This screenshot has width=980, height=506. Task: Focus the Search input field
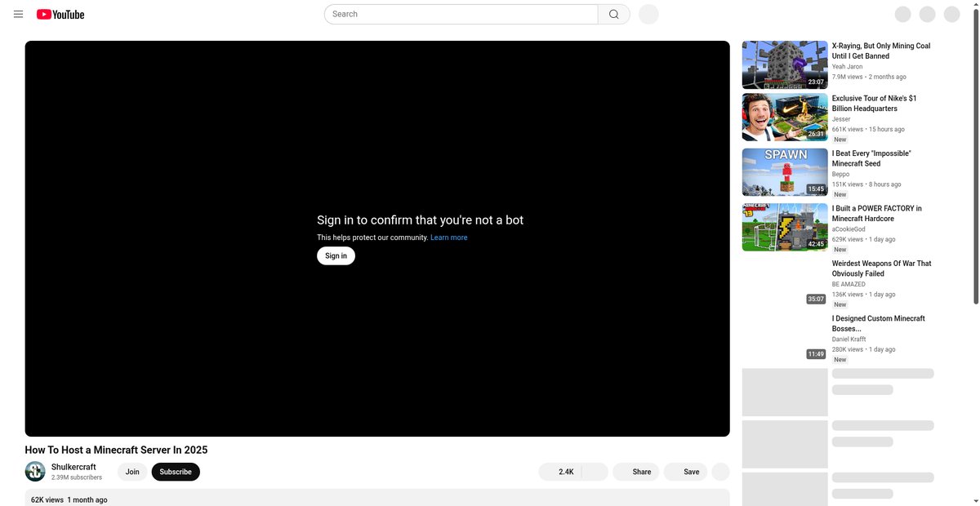click(x=461, y=14)
